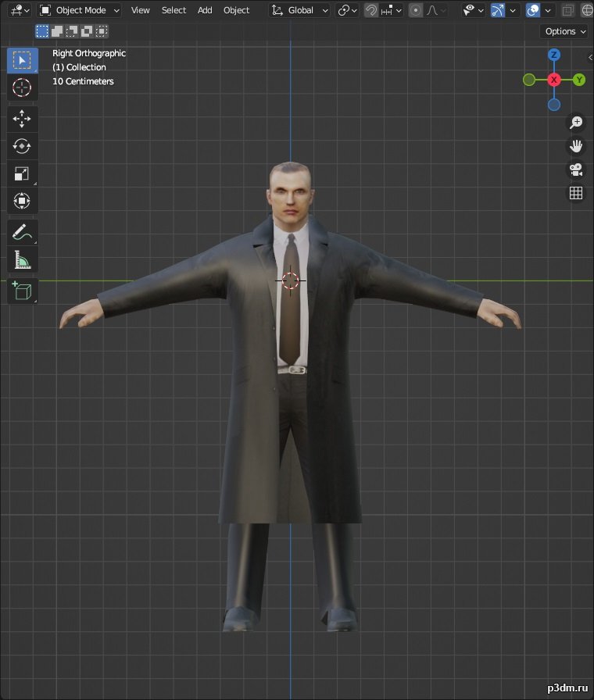The width and height of the screenshot is (594, 700).
Task: Click the blue Z axis gizmo ball
Action: (x=554, y=55)
